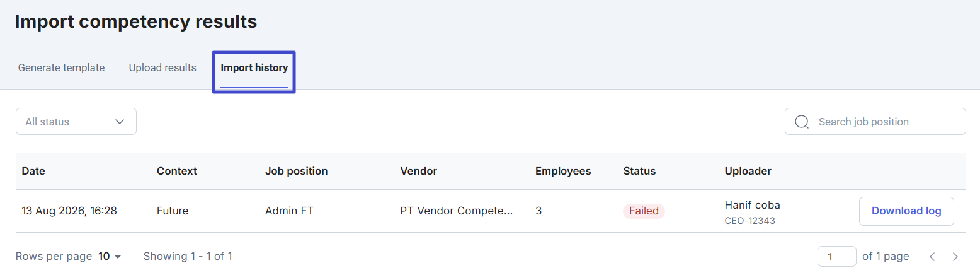Go to the previous page arrow
Screen dimensions: 980x280
click(x=933, y=257)
